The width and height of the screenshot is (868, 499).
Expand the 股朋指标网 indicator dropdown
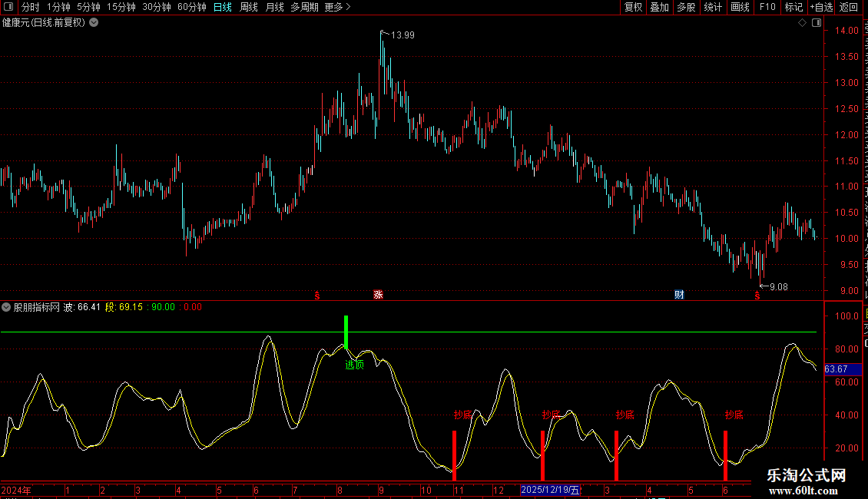tap(6, 307)
